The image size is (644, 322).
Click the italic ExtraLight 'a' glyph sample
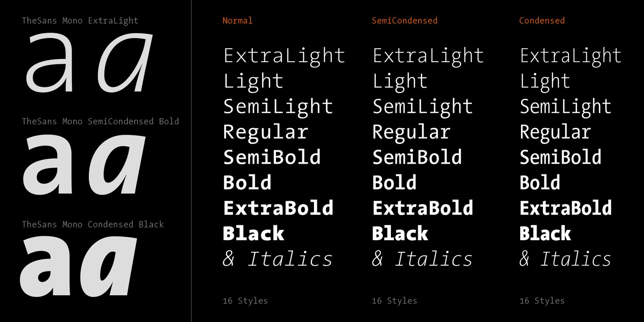click(124, 63)
